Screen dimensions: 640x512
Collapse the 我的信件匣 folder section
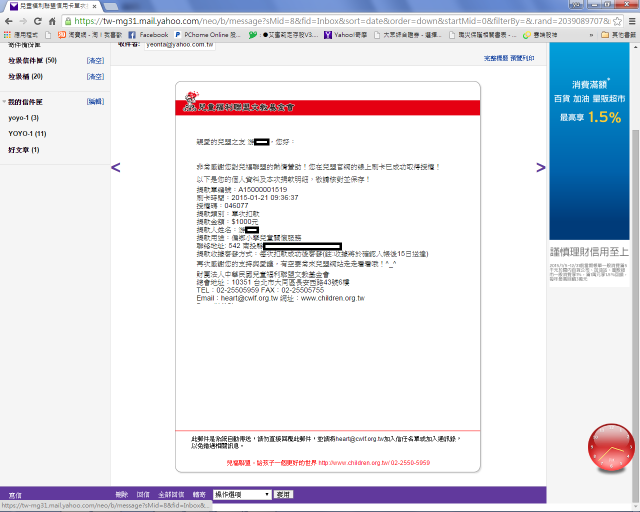tap(3, 102)
